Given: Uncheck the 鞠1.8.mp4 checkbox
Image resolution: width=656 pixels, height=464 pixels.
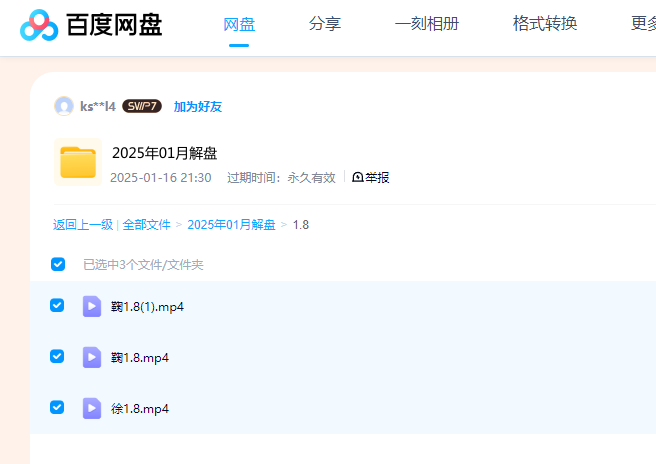Looking at the screenshot, I should tap(57, 356).
